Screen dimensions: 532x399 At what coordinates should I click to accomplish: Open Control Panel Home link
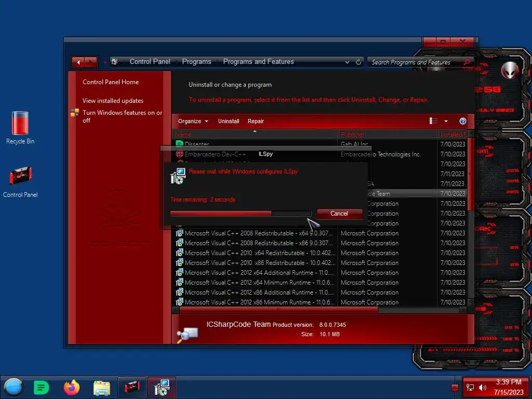click(x=111, y=82)
